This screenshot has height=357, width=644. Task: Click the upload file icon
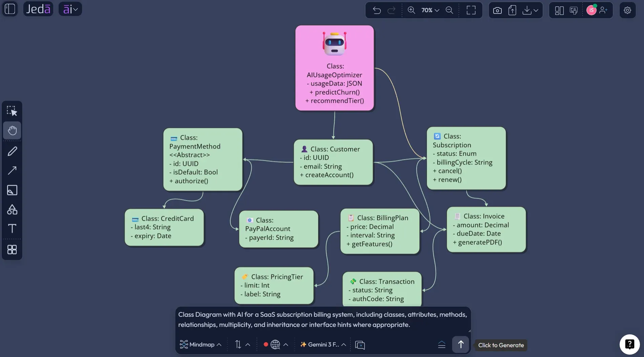(512, 10)
